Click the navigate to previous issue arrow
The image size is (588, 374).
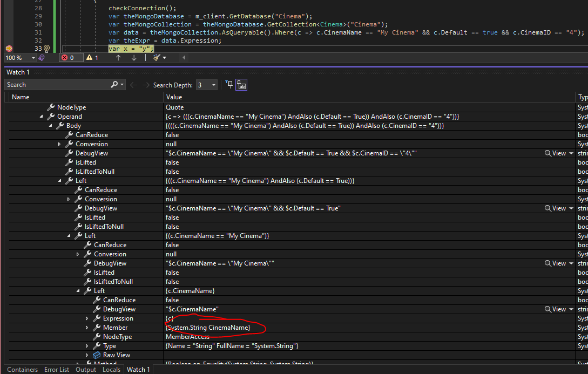point(118,57)
